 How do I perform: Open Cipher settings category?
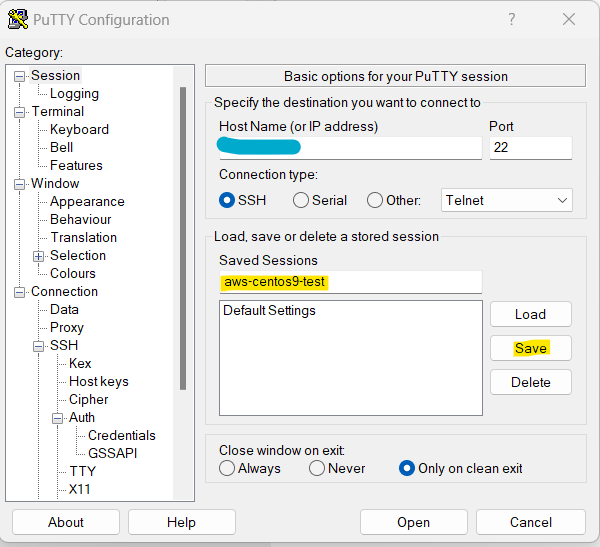click(x=89, y=399)
